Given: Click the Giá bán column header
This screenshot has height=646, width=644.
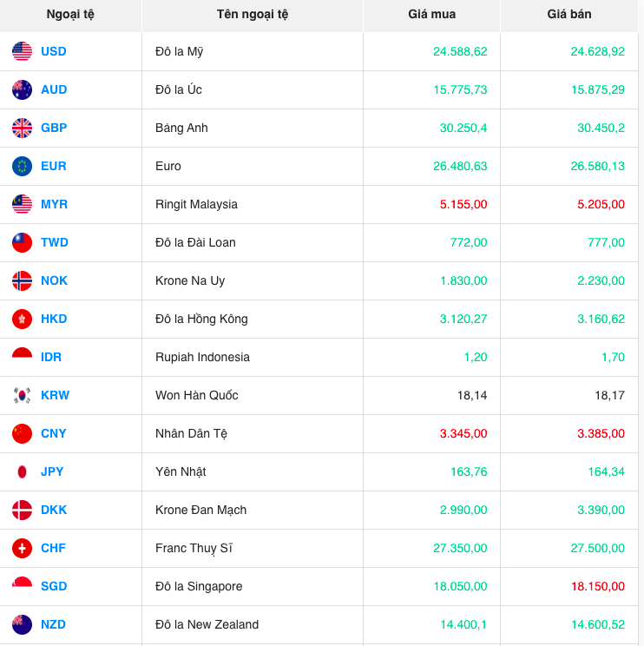Looking at the screenshot, I should (x=569, y=14).
